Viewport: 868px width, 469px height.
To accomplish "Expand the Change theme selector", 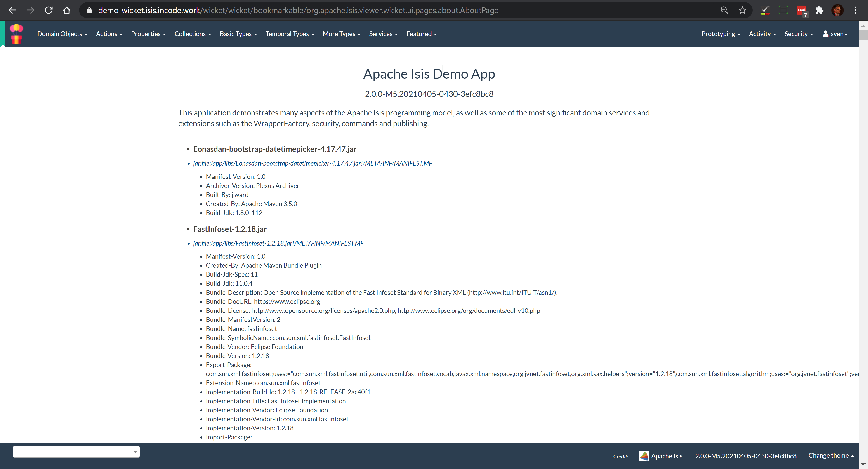I will 831,455.
